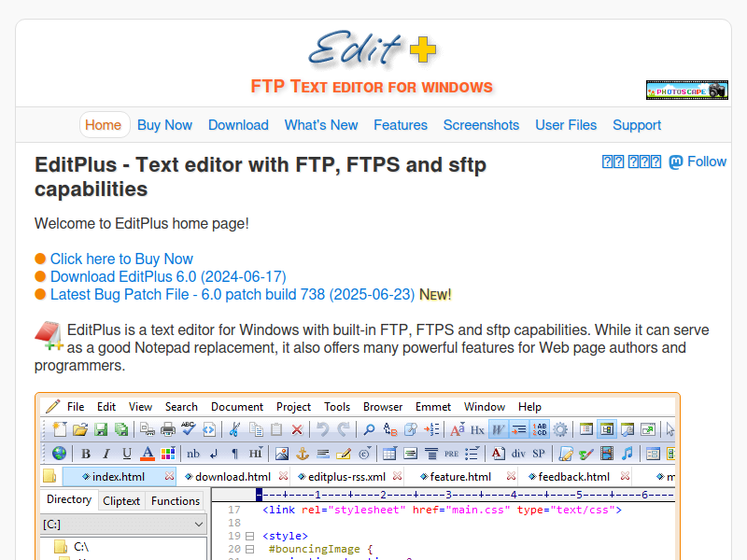This screenshot has height=560, width=747.
Task: Open the bullet list dropdown in HTML toolbar
Action: (x=472, y=454)
